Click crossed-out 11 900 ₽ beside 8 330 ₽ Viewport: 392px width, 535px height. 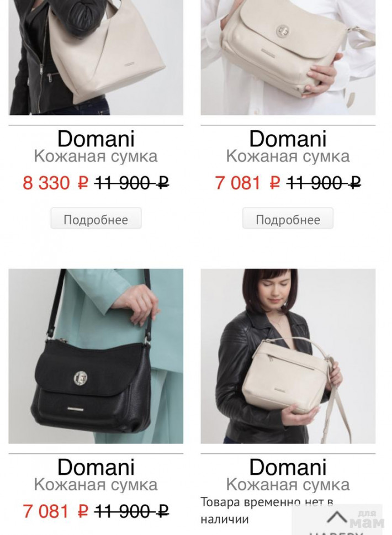pyautogui.click(x=132, y=183)
